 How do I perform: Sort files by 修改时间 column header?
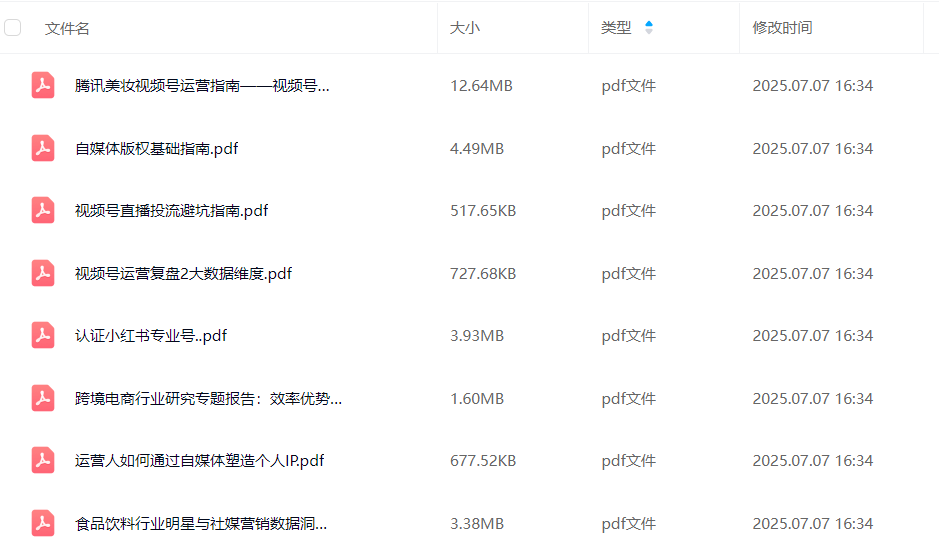[782, 28]
